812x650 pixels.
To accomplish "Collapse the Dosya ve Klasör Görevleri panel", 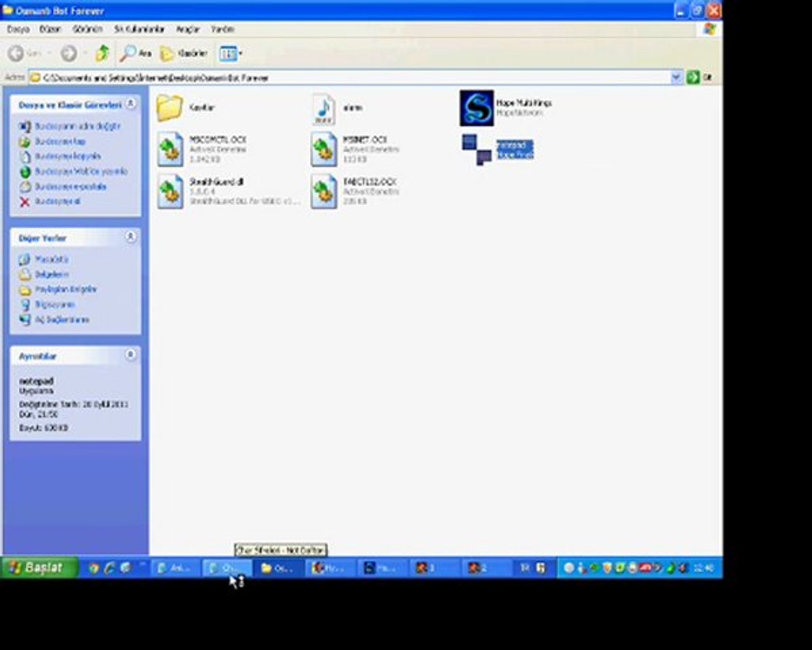I will click(131, 104).
